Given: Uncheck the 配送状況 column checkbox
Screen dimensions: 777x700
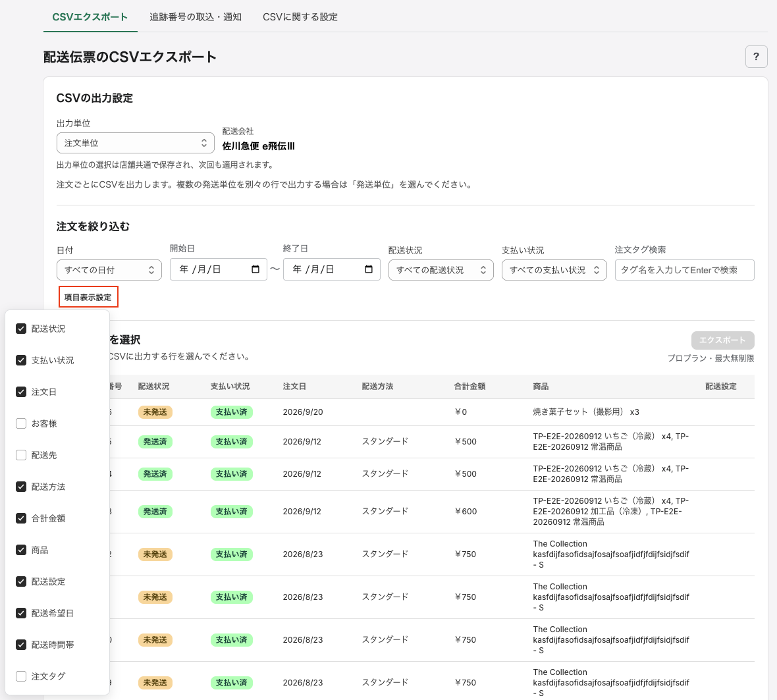Looking at the screenshot, I should pos(21,329).
